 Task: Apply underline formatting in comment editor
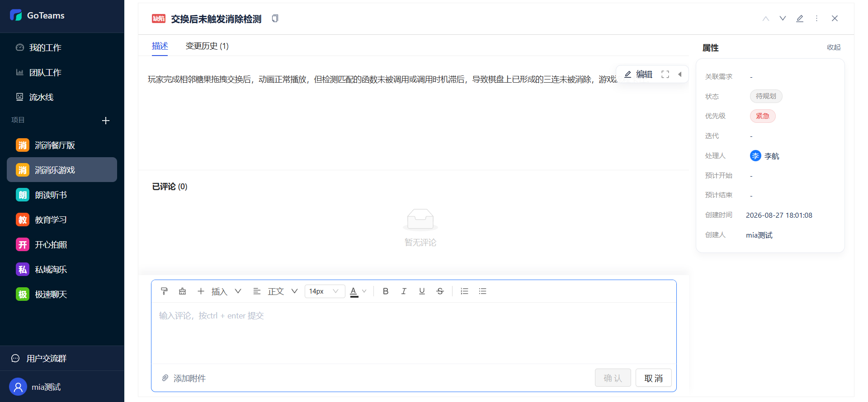click(422, 291)
